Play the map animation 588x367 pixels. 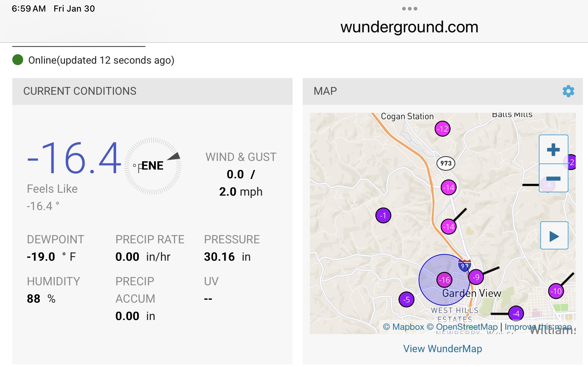tap(554, 236)
